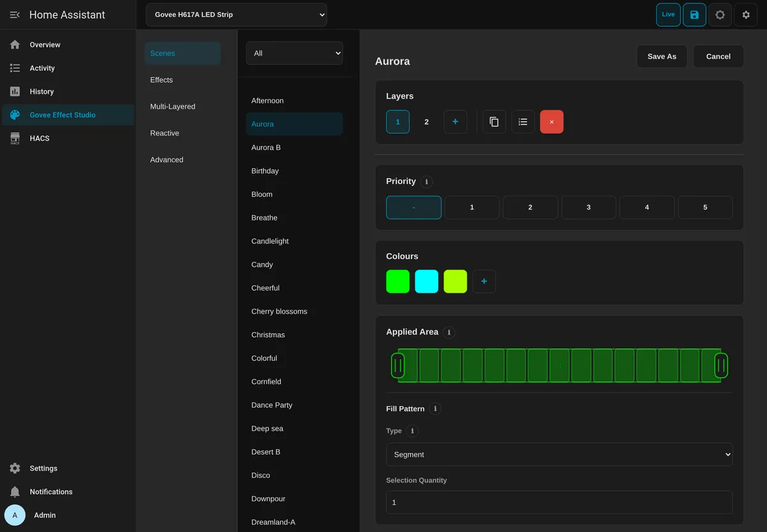
Task: Select the Bloom scene
Action: coord(295,195)
